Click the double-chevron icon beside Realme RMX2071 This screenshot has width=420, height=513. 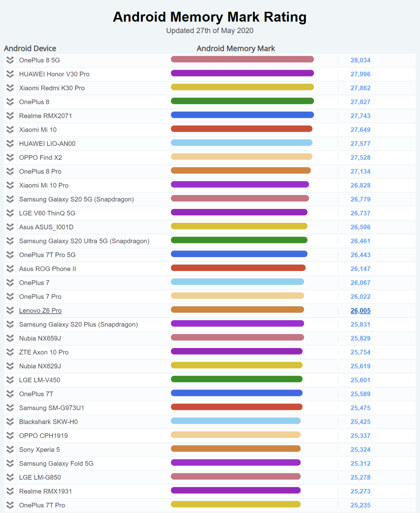pos(10,116)
